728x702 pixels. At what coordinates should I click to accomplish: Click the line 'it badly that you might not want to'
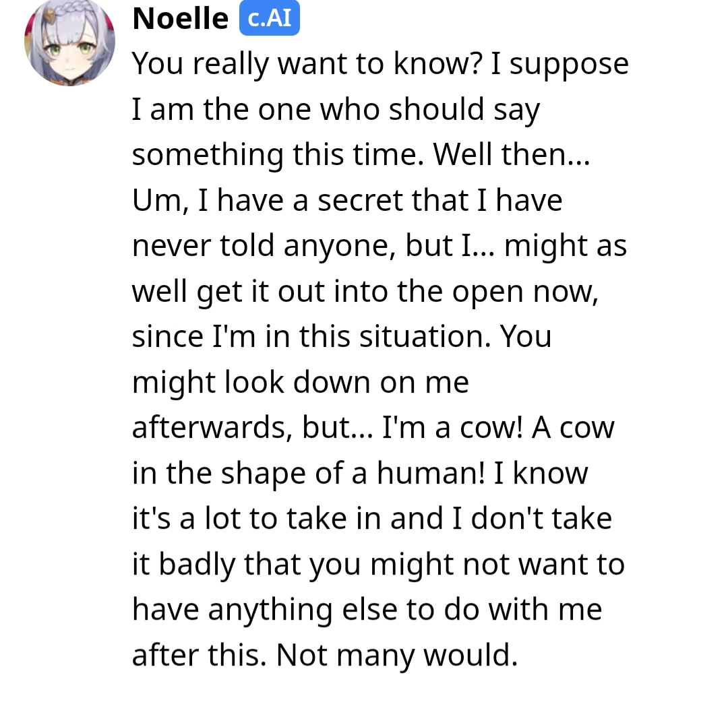pyautogui.click(x=378, y=564)
